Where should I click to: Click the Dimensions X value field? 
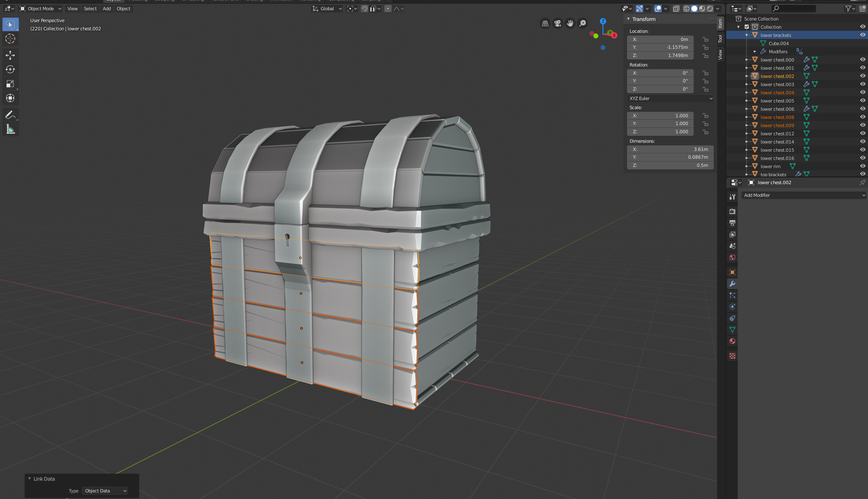click(670, 149)
